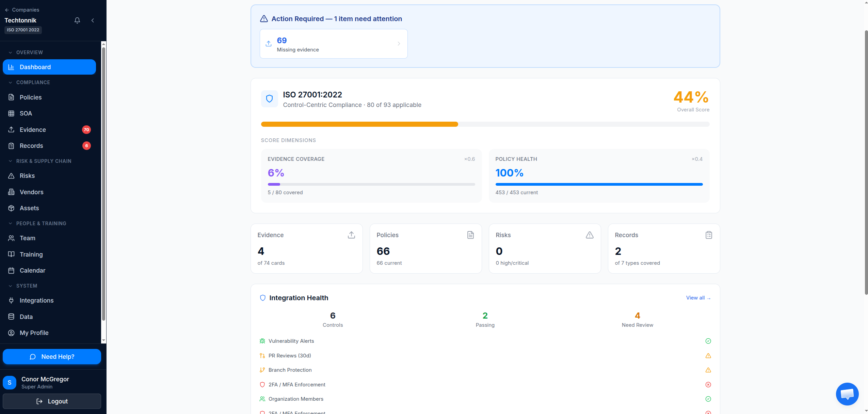Click the Conor McGregor avatar

10,383
